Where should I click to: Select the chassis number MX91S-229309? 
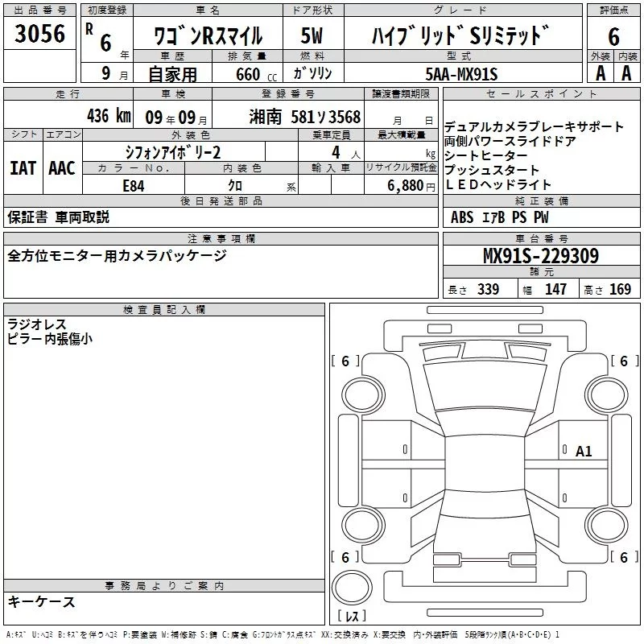click(540, 256)
